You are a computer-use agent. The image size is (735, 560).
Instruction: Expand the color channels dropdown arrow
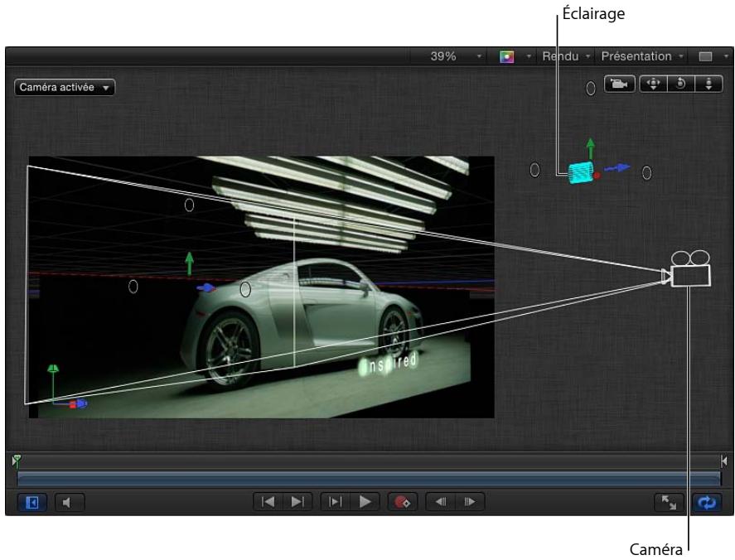(529, 56)
